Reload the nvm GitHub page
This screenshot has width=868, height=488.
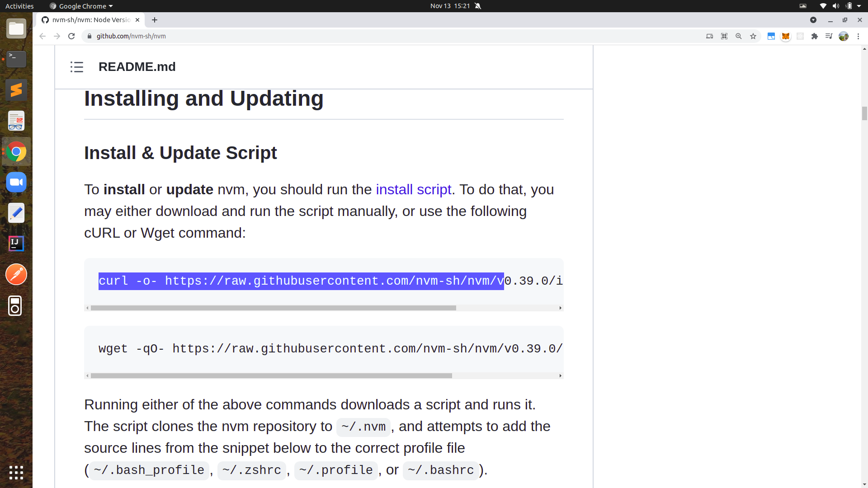71,36
